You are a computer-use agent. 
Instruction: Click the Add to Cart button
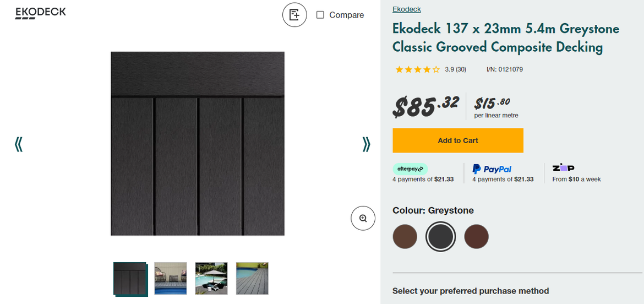pos(457,140)
